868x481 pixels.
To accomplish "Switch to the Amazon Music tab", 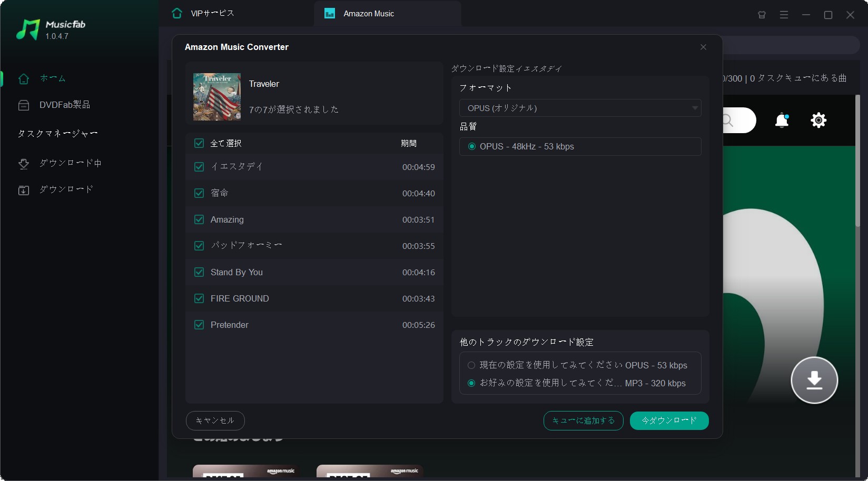I will pos(368,13).
